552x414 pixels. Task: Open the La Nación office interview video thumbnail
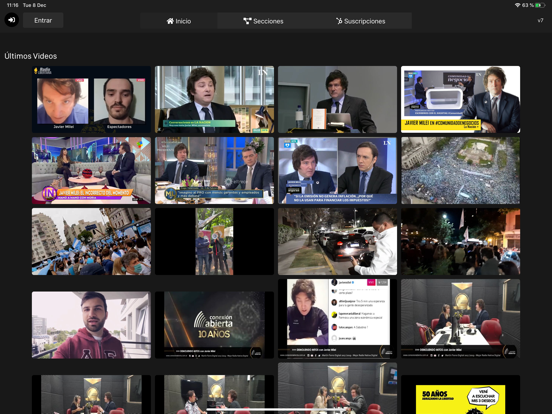pyautogui.click(x=214, y=100)
